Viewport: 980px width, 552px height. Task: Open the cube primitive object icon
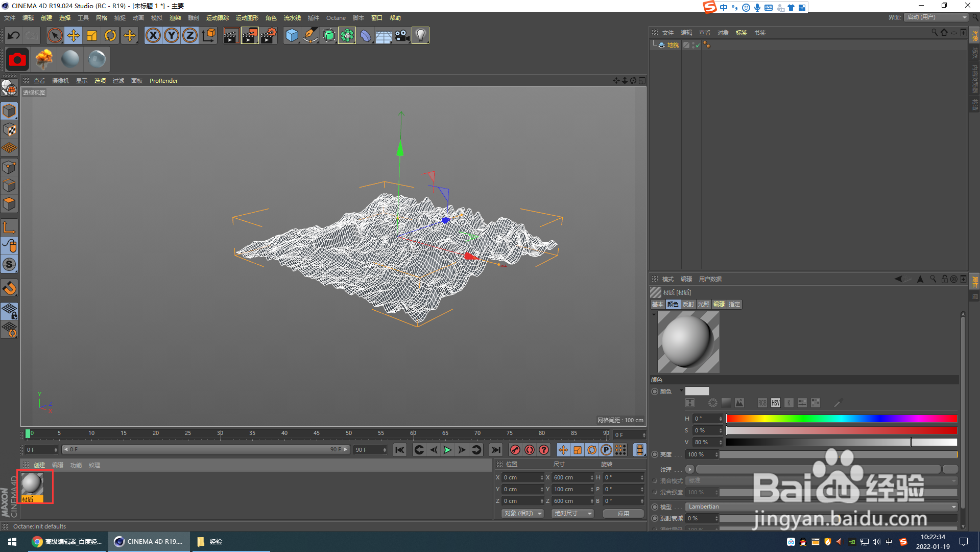292,35
